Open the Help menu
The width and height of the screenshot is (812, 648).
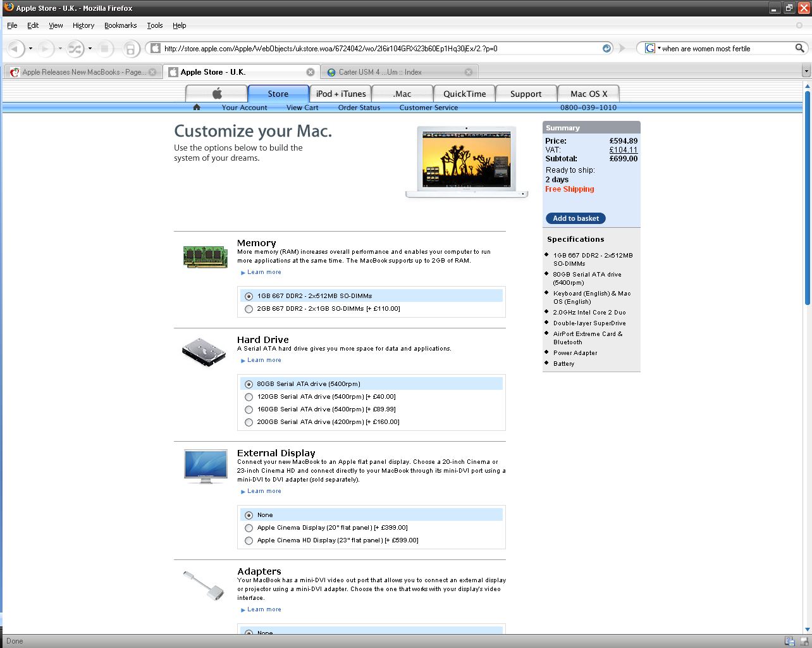180,25
